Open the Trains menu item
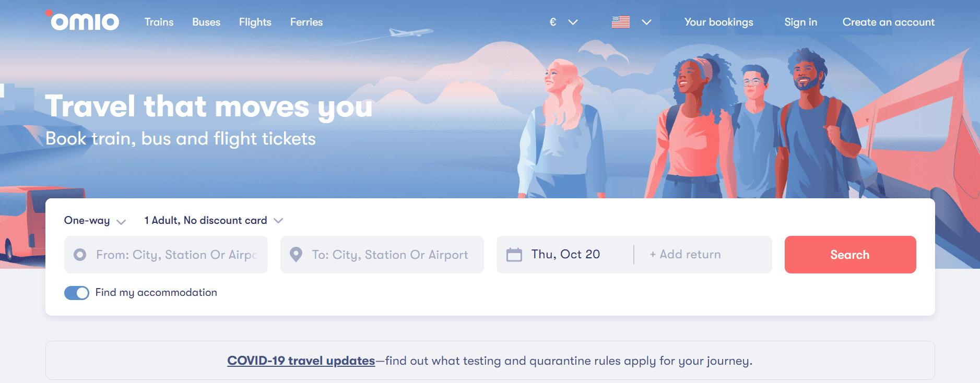 point(159,22)
